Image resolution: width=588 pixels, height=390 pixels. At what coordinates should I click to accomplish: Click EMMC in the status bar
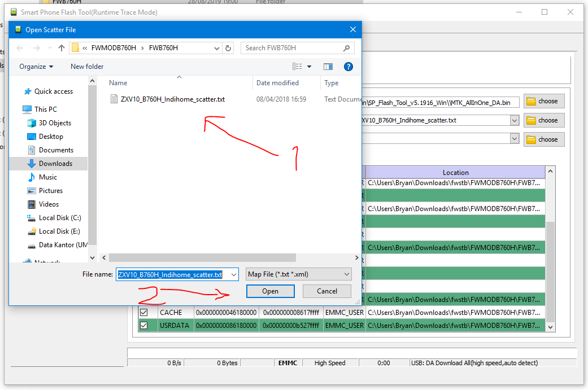(288, 363)
